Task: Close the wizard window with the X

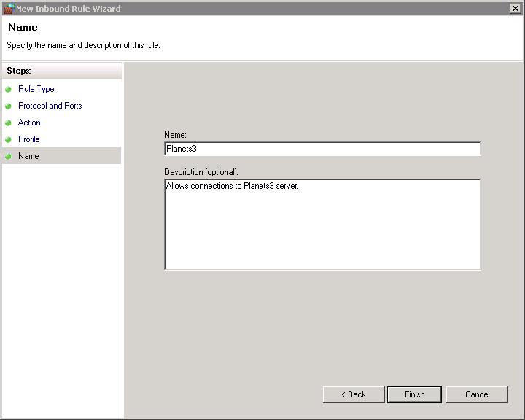Action: pos(515,9)
